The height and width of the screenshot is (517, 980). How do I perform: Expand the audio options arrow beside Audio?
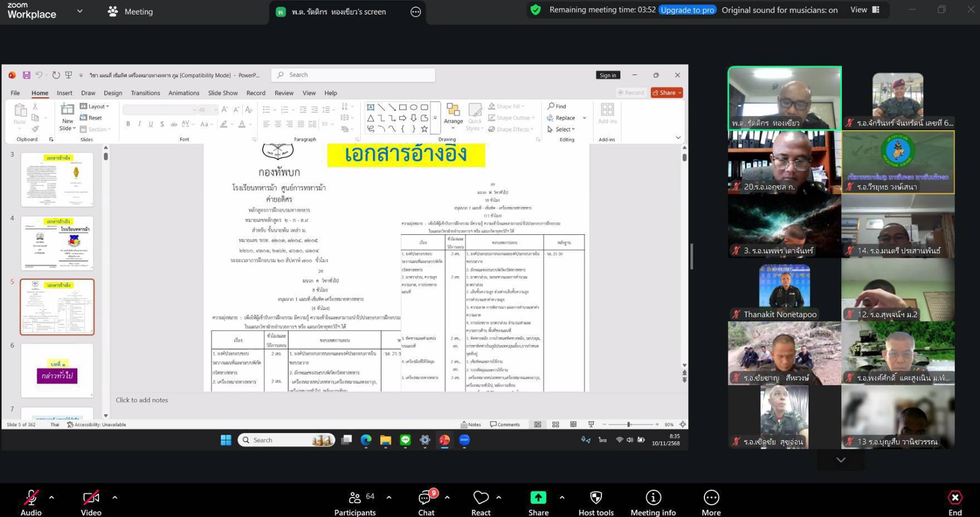click(52, 497)
